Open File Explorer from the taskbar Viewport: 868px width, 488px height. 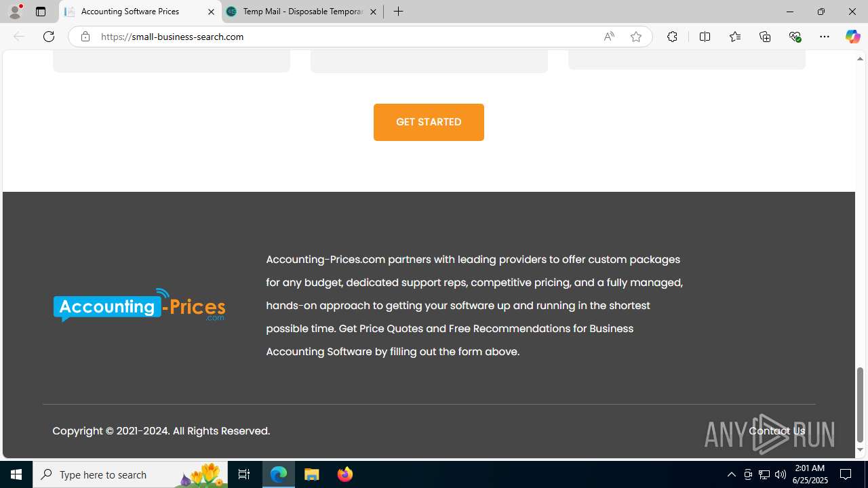point(312,474)
